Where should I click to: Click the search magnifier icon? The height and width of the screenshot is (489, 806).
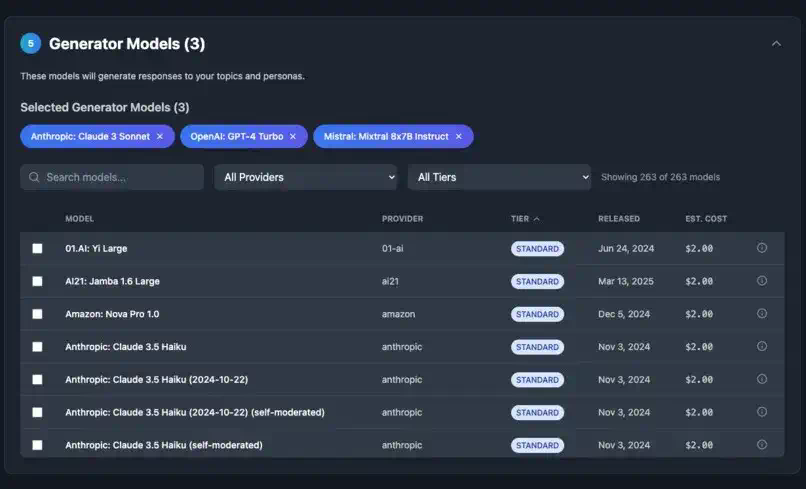(34, 177)
